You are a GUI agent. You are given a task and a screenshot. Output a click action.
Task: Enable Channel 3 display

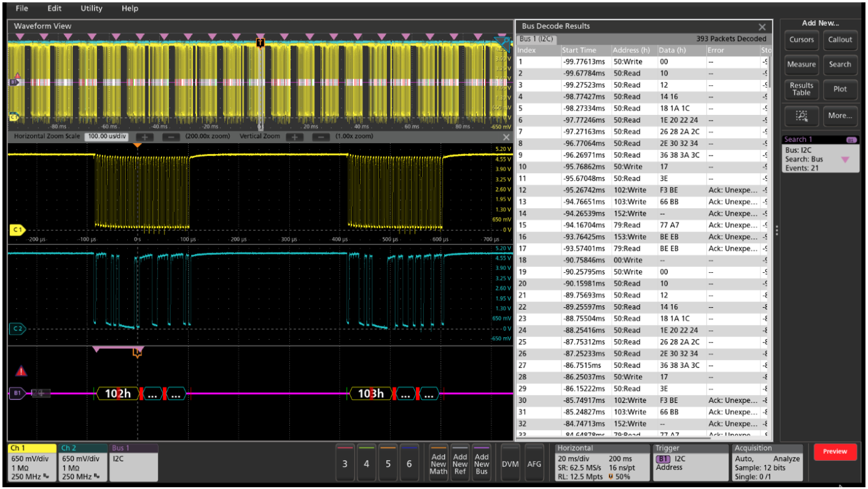[345, 464]
